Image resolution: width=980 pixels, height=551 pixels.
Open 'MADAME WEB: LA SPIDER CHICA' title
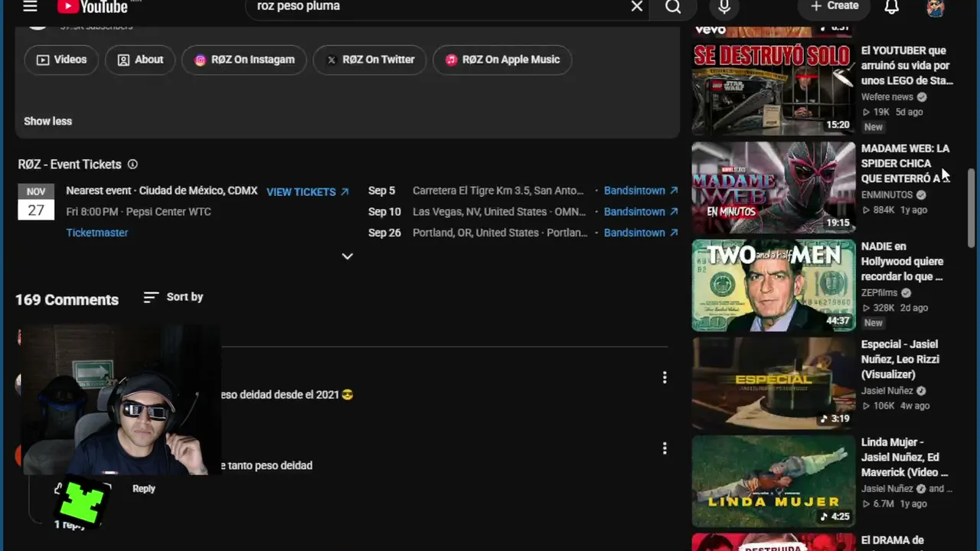[905, 164]
